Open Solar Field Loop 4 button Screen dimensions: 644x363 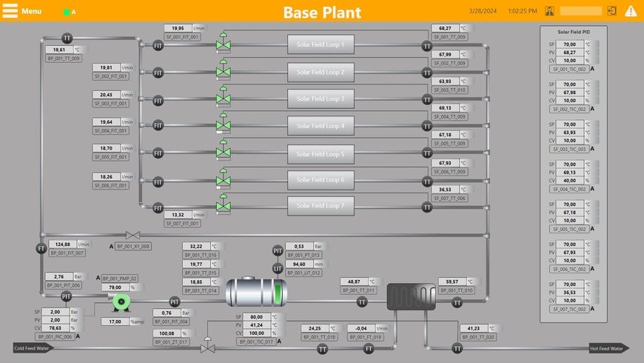[x=321, y=126]
